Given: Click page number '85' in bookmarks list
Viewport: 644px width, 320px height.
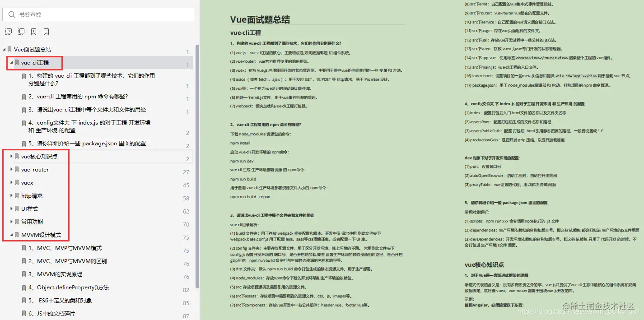Looking at the screenshot, I should click(186, 303).
